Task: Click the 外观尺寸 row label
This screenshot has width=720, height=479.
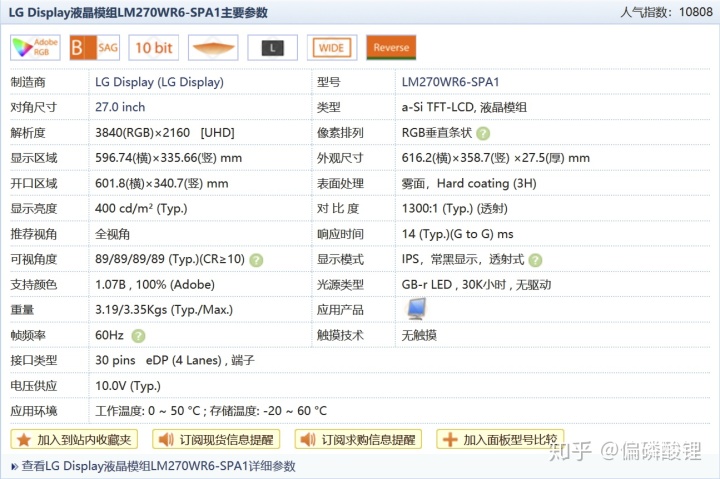Action: point(340,158)
